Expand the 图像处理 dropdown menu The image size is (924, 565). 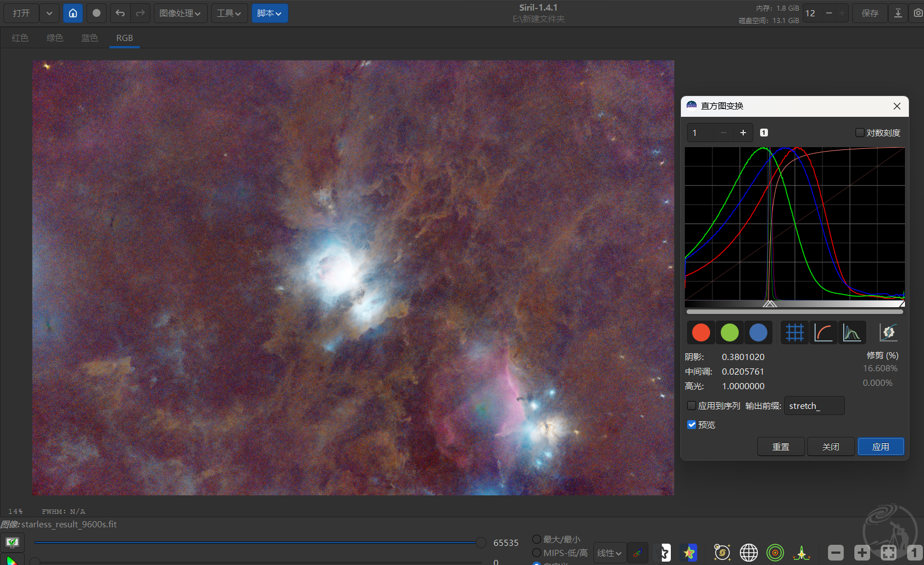[180, 13]
